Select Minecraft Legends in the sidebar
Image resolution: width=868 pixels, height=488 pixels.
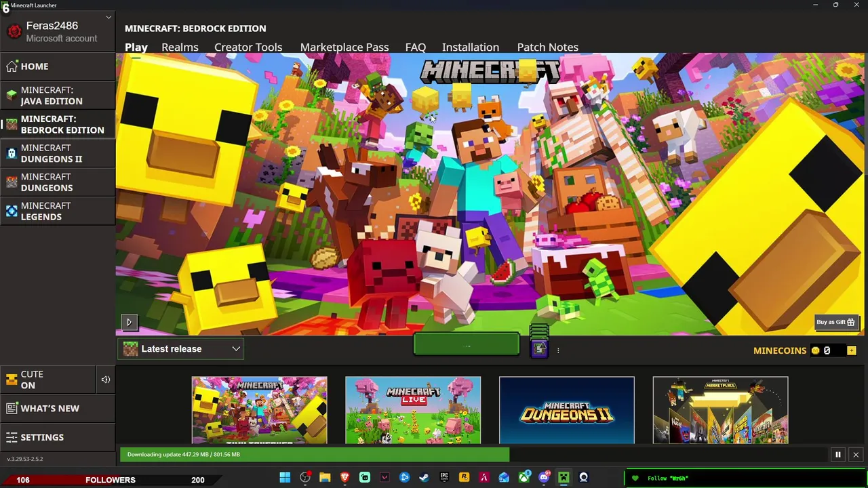click(58, 211)
